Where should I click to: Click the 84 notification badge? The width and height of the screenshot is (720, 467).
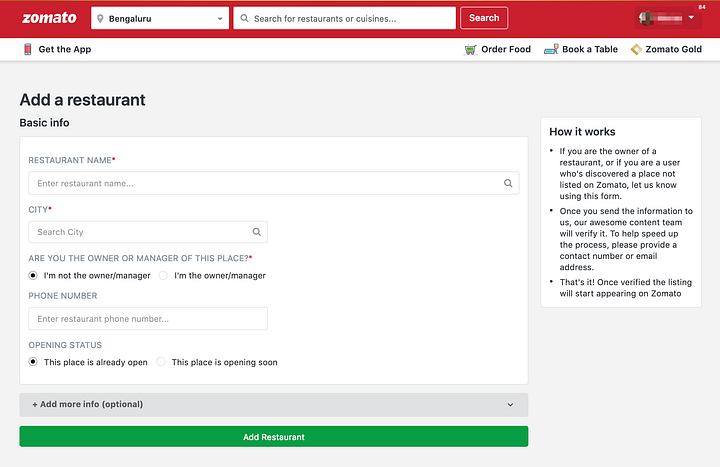tap(702, 7)
